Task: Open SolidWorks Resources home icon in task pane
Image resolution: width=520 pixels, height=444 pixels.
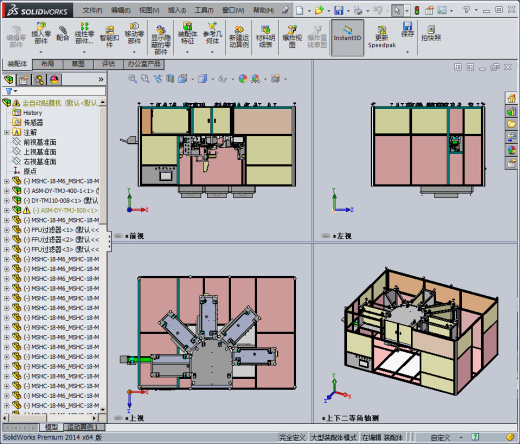Action: click(511, 98)
